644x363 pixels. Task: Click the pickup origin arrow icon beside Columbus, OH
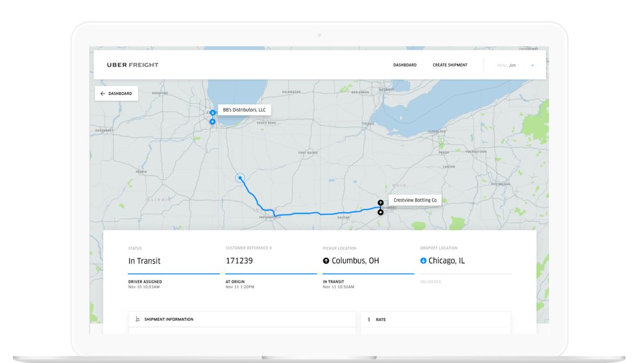pyautogui.click(x=326, y=261)
